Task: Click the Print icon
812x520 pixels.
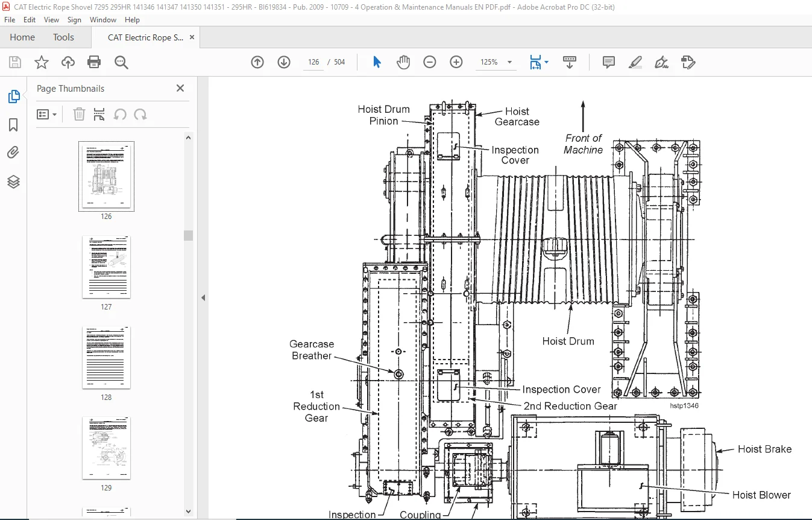Action: pos(94,62)
